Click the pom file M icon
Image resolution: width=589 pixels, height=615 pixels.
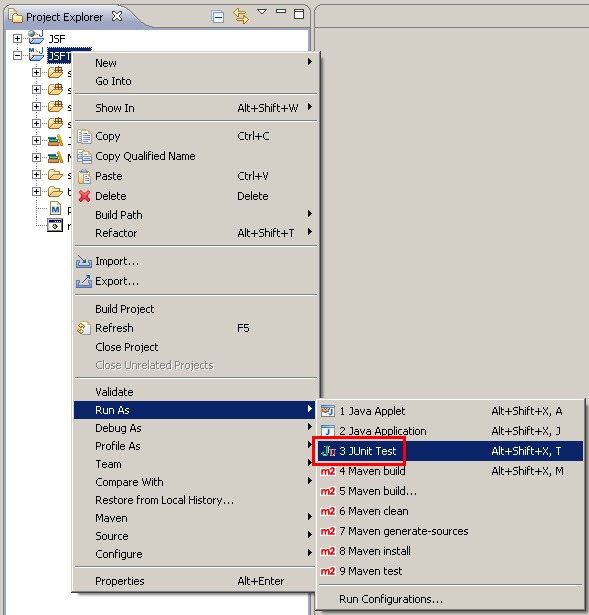(x=55, y=209)
